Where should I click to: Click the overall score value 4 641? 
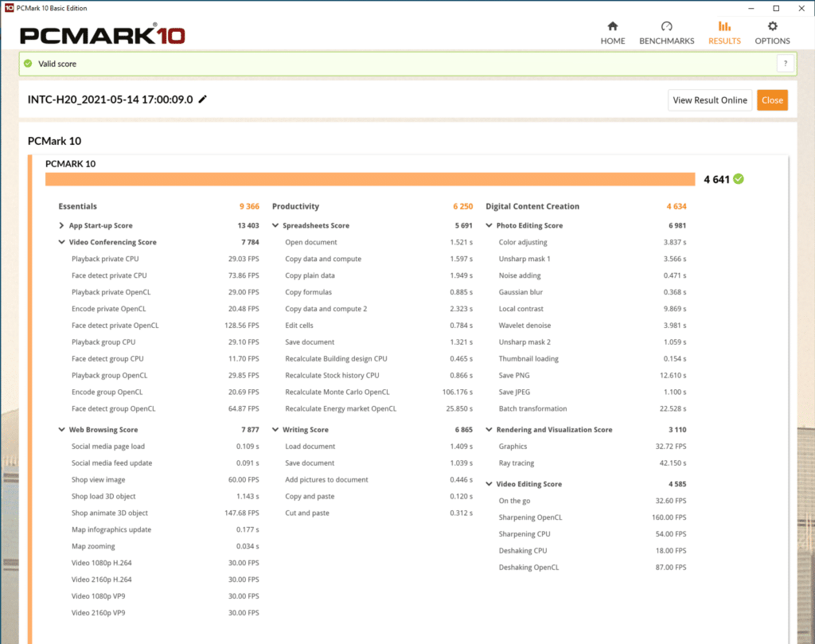coord(716,179)
